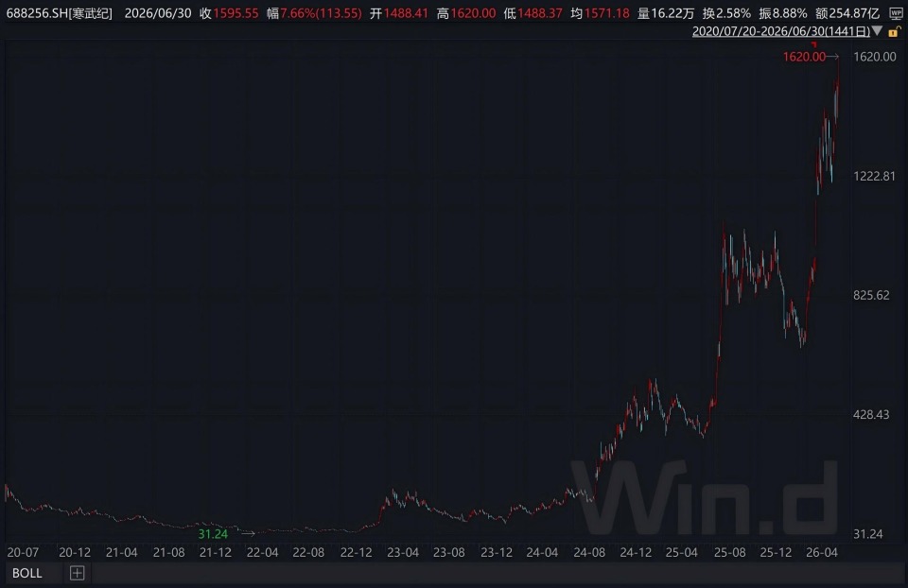908x588 pixels.
Task: Click the amplitude value 振8.88%
Action: click(783, 13)
